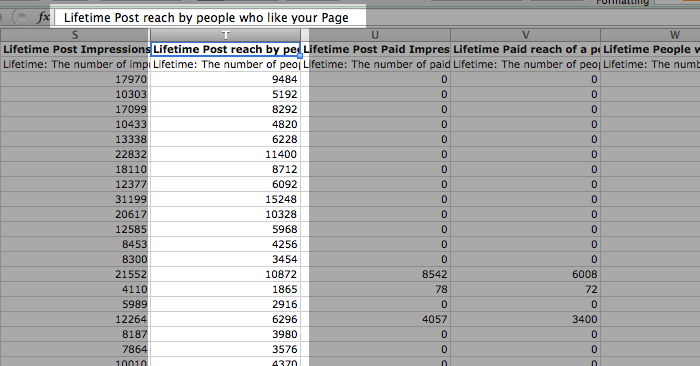Viewport: 700px width, 366px height.
Task: Select the cell with value 13338
Action: (x=75, y=139)
